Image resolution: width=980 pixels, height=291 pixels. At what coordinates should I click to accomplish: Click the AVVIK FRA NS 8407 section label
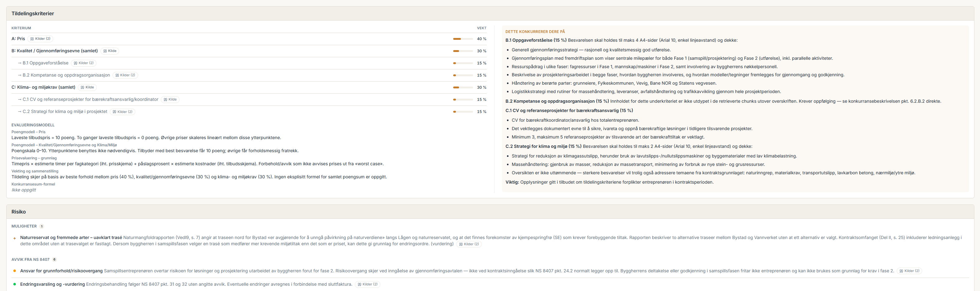pos(30,260)
